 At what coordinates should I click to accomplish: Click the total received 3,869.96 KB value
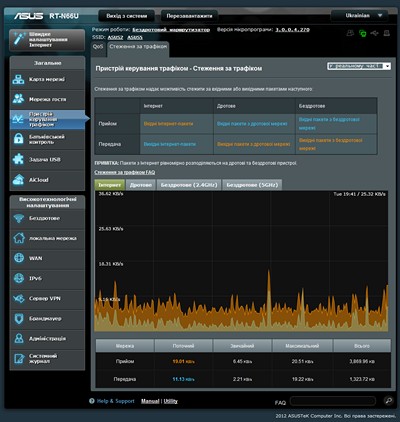tap(362, 361)
